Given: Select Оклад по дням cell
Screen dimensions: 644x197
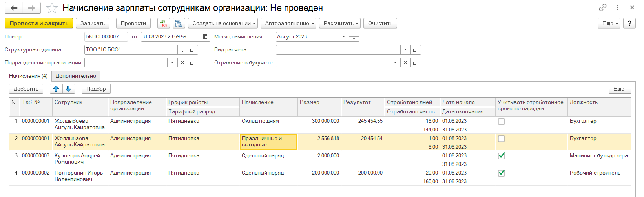Looking at the screenshot, I should (268, 125).
